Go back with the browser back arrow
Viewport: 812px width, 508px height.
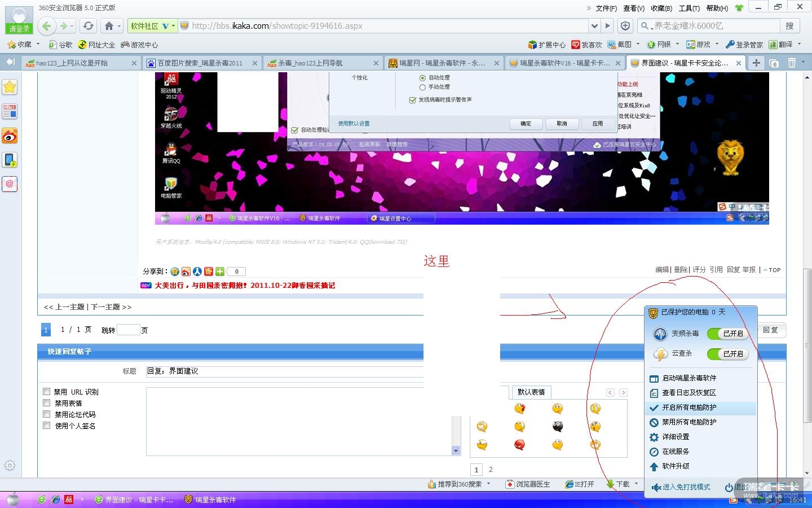[47, 25]
